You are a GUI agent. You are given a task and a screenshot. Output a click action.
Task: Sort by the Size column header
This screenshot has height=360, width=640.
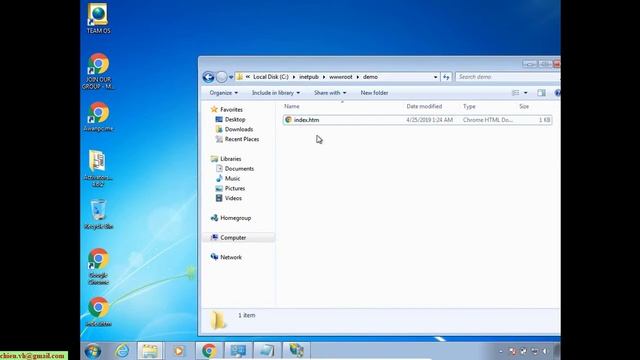pyautogui.click(x=524, y=107)
